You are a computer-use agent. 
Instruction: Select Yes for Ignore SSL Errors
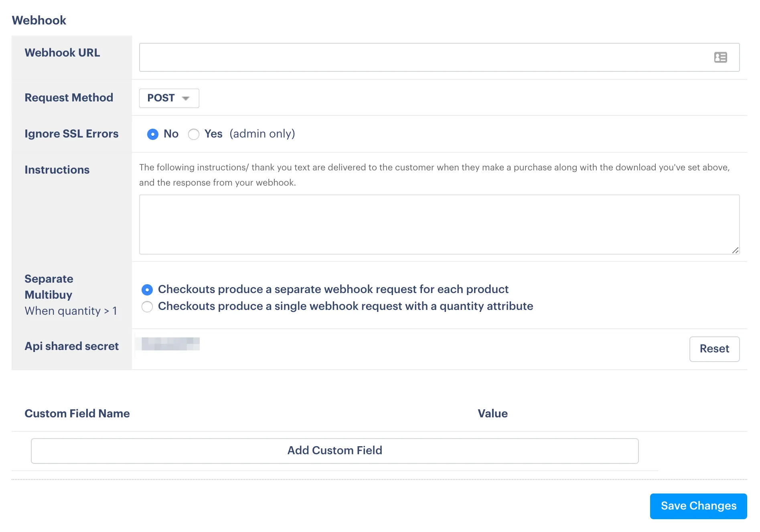(194, 134)
